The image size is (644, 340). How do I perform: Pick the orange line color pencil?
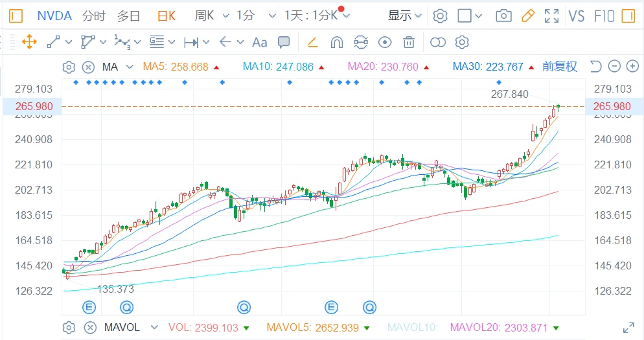(313, 42)
